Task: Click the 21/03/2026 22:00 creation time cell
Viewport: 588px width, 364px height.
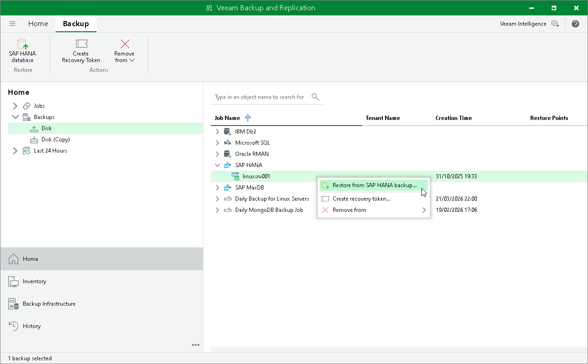Action: click(x=456, y=199)
